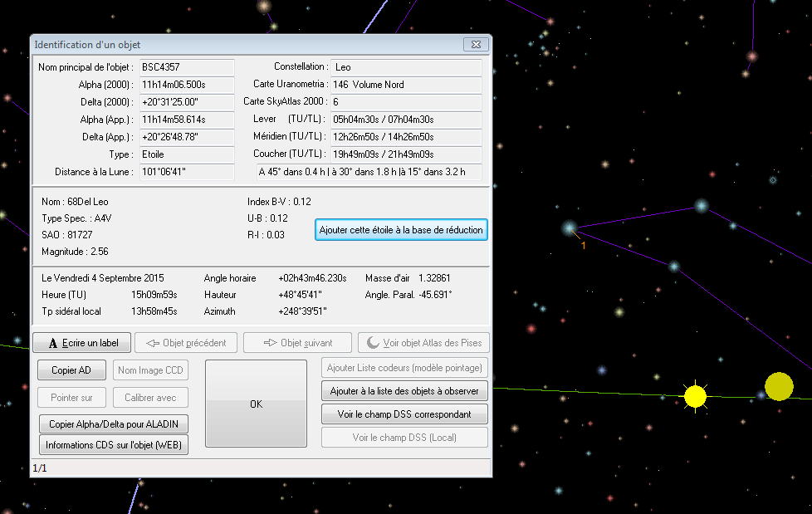Viewport: 812px width, 514px height.
Task: Click Copier AD button
Action: point(72,370)
